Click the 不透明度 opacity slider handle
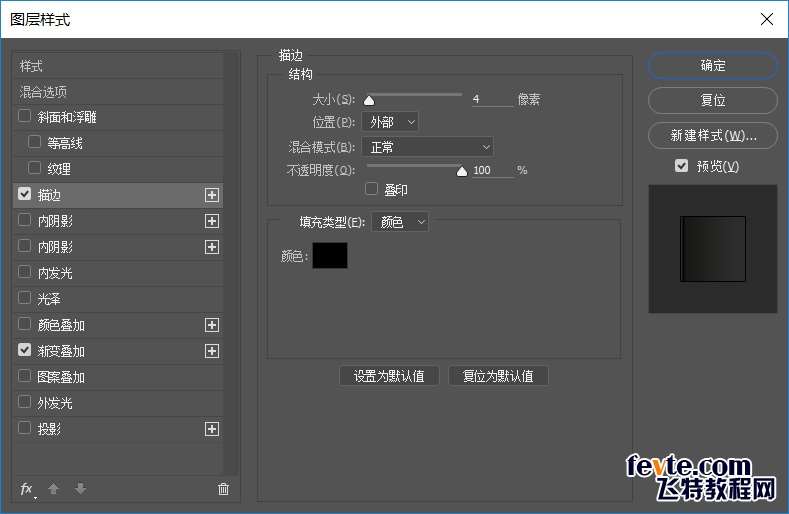Screen dimensions: 789x514 (462, 172)
